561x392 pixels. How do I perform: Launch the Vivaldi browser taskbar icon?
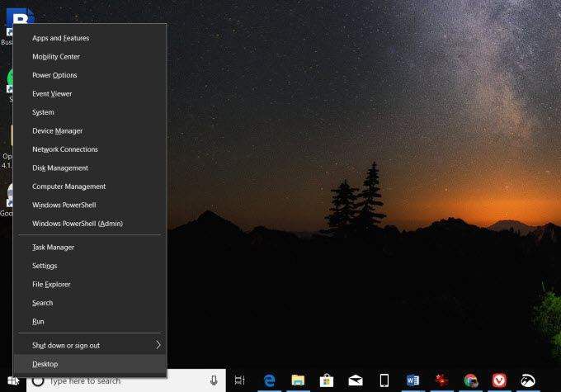499,380
